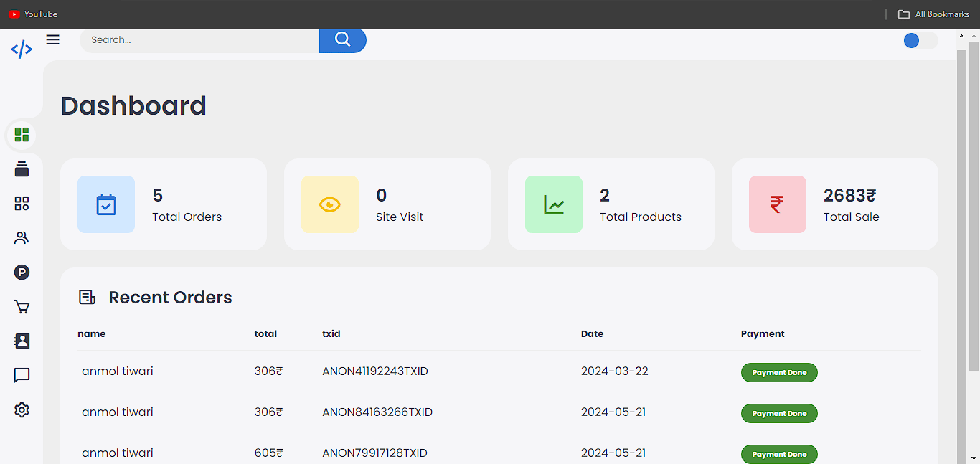Click the 'txid' column header
980x464 pixels.
(x=331, y=333)
